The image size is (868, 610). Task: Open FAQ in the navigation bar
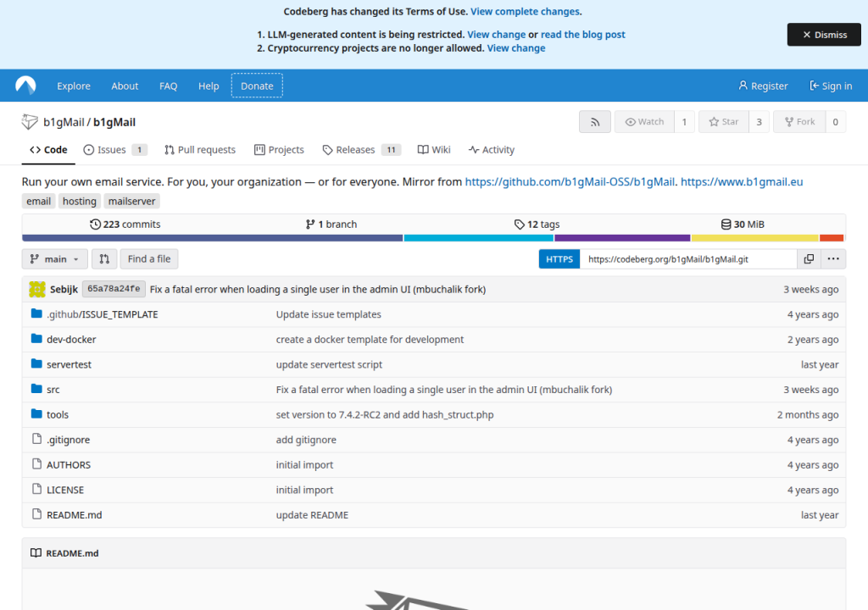[x=169, y=86]
